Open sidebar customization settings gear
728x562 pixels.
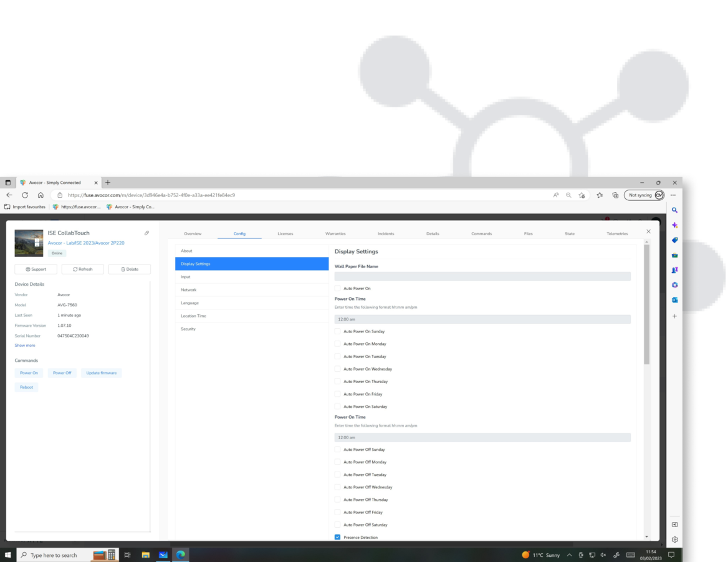(x=674, y=539)
